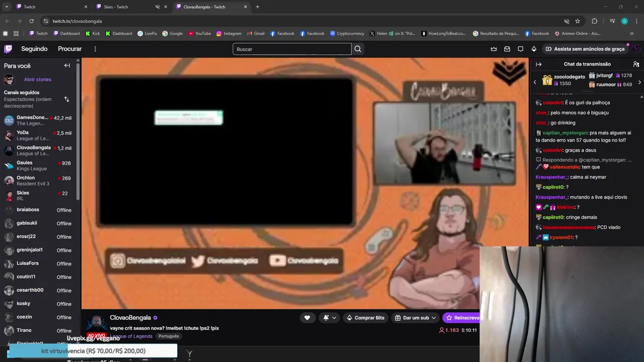
Task: Show hidden bookmarks overflow chevron
Action: 632,33
